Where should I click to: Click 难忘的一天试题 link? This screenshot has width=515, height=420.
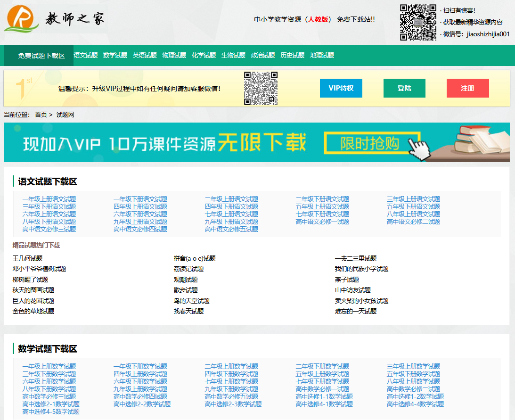(x=356, y=311)
